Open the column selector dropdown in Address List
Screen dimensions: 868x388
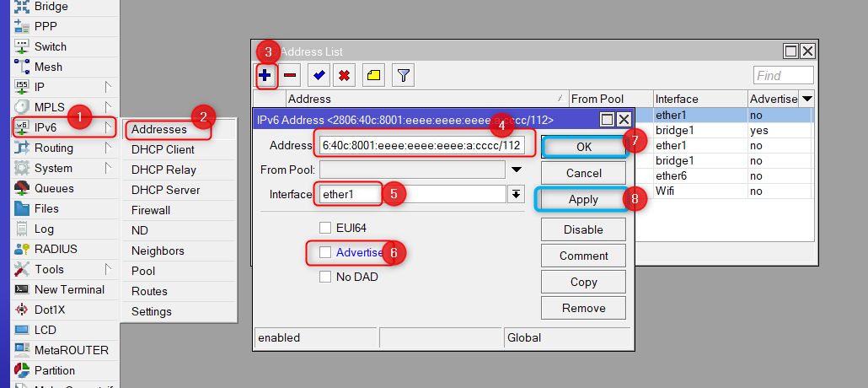(x=807, y=99)
